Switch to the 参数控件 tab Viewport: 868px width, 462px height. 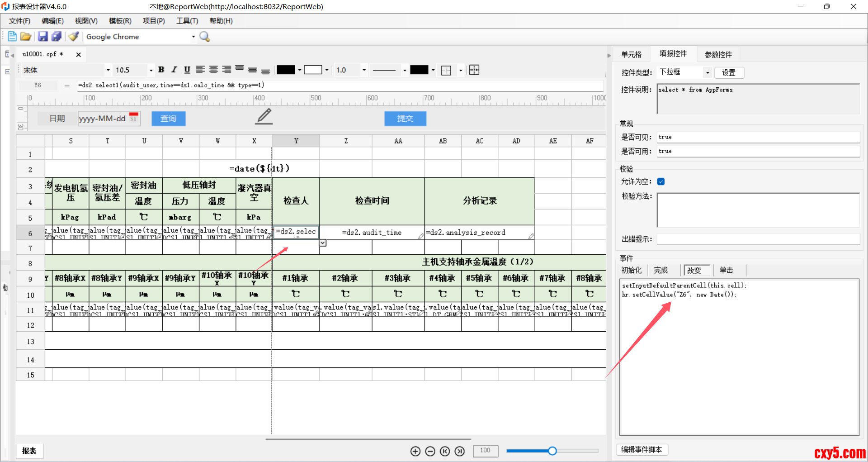click(718, 54)
